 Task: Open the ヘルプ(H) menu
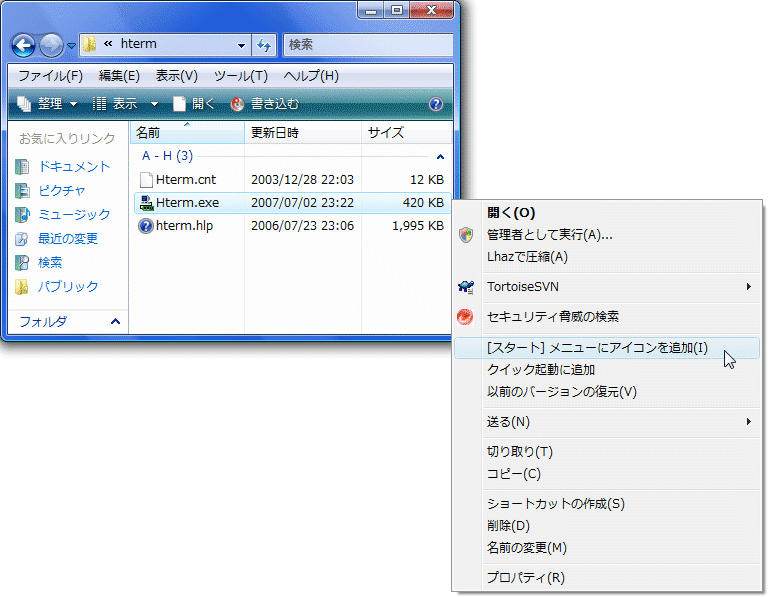coord(311,76)
